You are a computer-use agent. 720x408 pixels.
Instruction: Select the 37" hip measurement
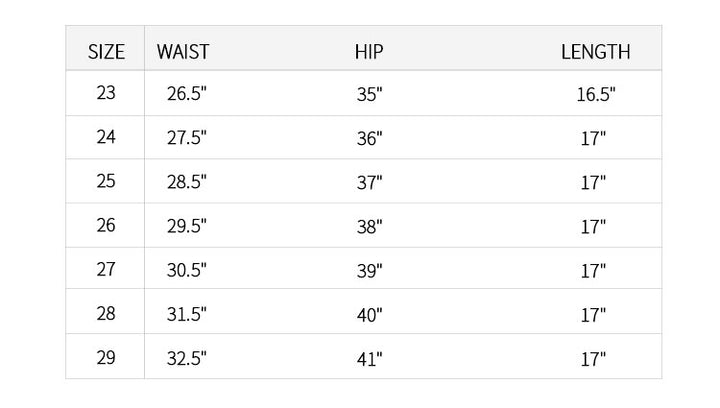click(369, 183)
